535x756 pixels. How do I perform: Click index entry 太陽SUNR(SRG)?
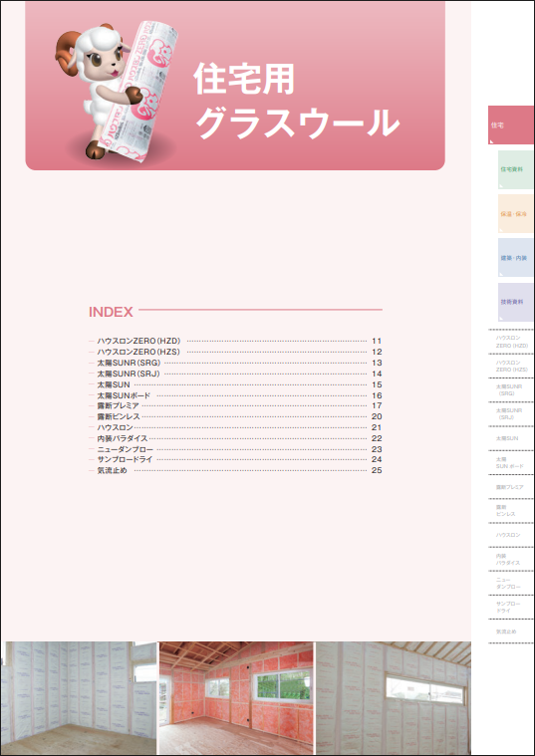click(235, 363)
